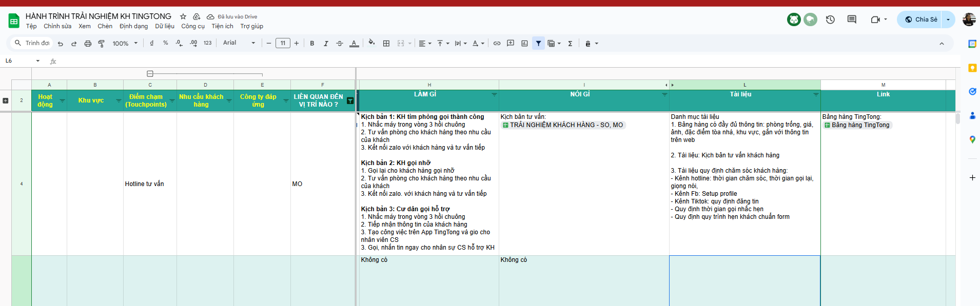The width and height of the screenshot is (980, 306).
Task: Open version history clock icon
Action: [830, 19]
